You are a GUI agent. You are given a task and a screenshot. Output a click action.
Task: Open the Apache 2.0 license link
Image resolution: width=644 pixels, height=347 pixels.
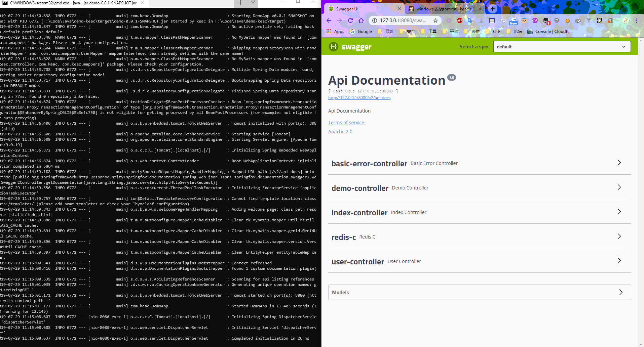(x=340, y=132)
